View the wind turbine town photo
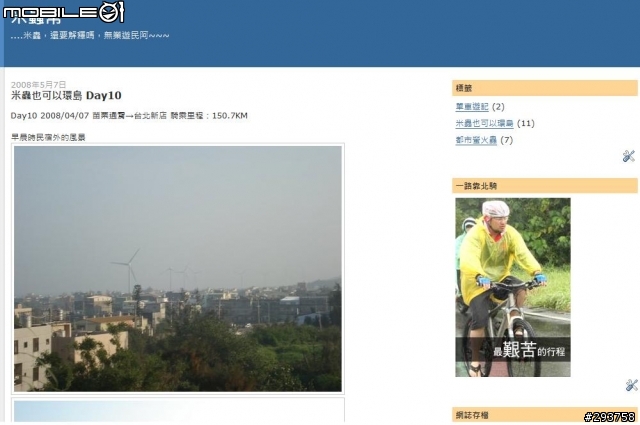This screenshot has height=425, width=640. point(178,269)
